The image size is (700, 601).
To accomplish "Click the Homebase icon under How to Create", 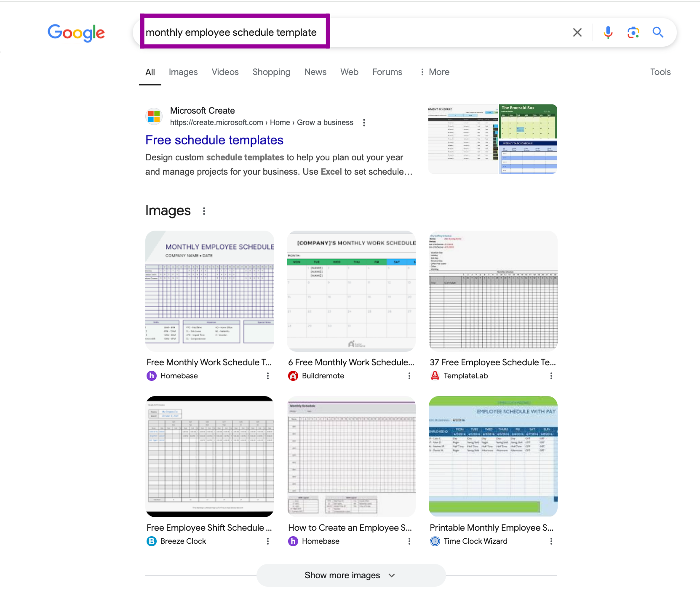I will pyautogui.click(x=293, y=541).
